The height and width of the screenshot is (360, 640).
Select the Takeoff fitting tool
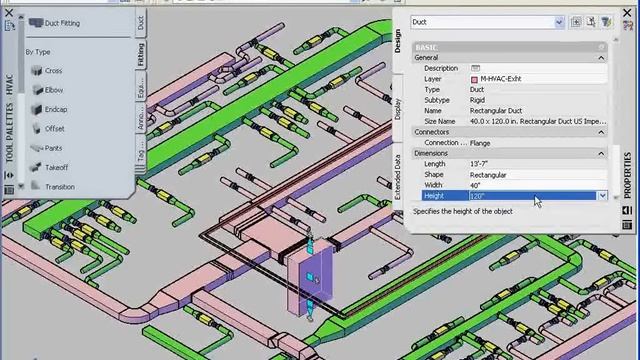(x=49, y=167)
